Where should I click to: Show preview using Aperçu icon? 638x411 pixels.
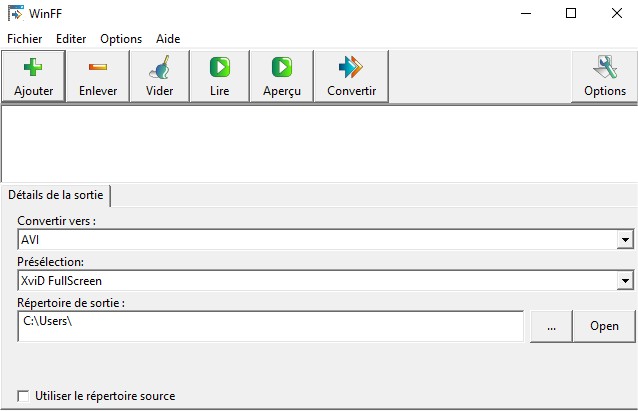tap(282, 67)
